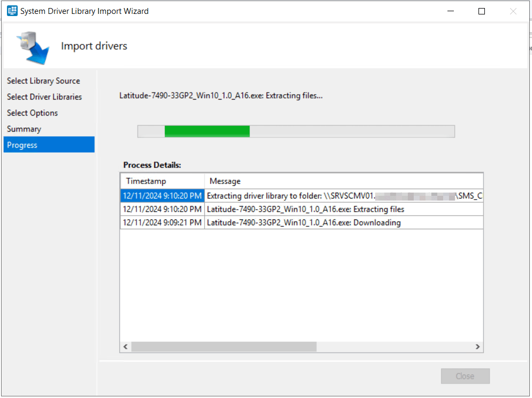Viewport: 532px width, 398px height.
Task: Switch to the Select Options step
Action: (x=32, y=113)
